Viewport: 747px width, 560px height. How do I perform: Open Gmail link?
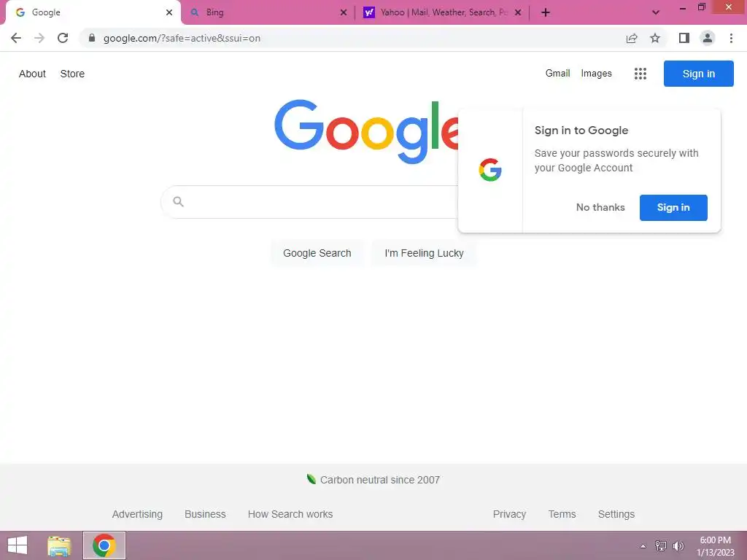click(x=557, y=74)
